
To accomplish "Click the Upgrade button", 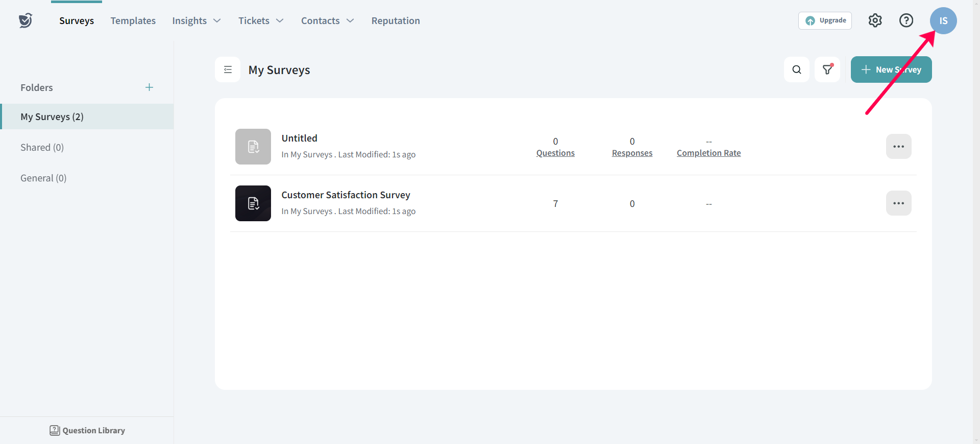I will [x=825, y=20].
